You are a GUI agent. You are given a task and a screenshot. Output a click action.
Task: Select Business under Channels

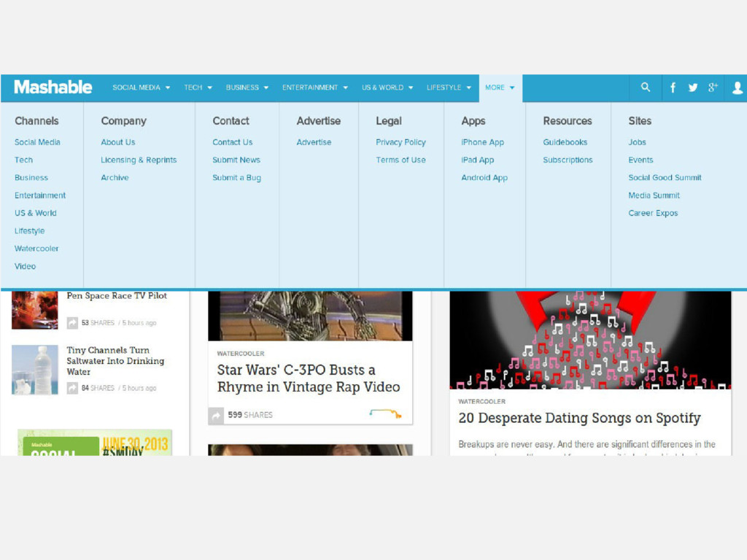31,178
